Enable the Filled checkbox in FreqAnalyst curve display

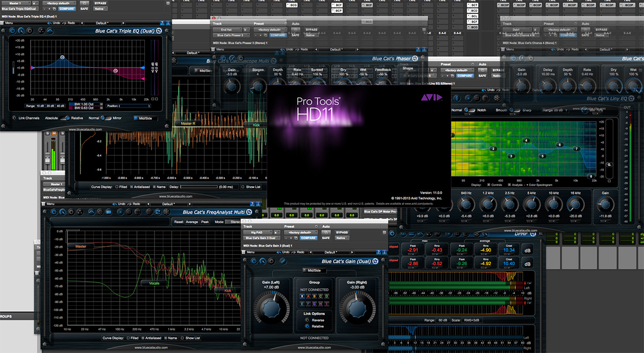click(129, 338)
